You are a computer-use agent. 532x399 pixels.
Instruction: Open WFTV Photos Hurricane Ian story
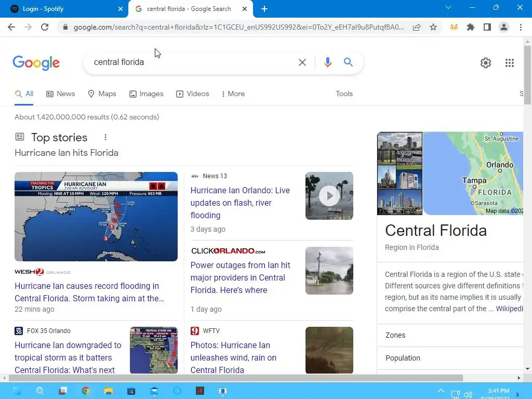[x=233, y=357]
